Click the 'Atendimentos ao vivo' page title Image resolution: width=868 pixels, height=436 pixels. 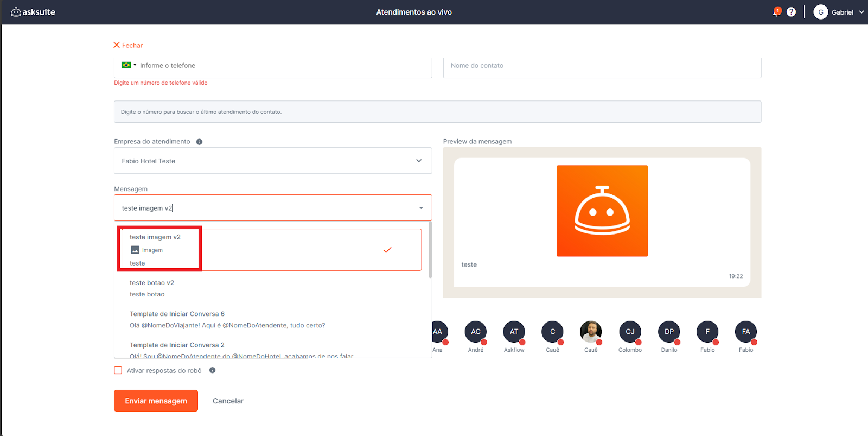414,12
